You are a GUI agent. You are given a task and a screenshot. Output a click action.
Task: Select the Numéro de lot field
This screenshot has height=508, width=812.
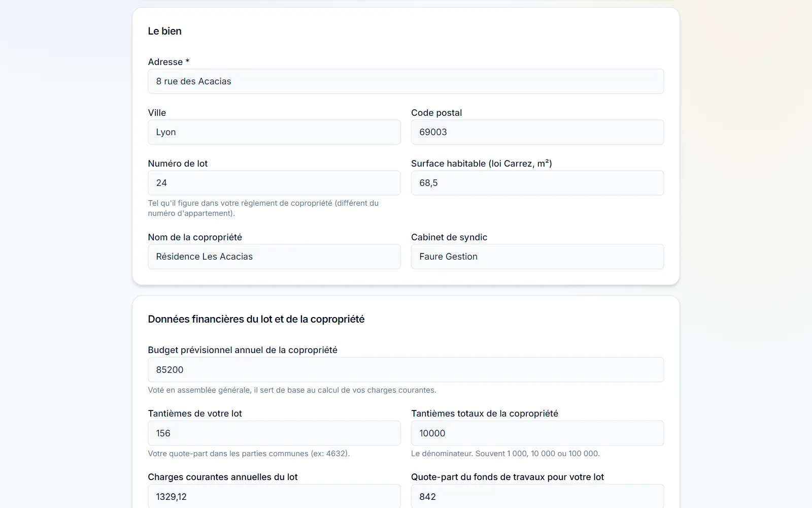(x=274, y=183)
